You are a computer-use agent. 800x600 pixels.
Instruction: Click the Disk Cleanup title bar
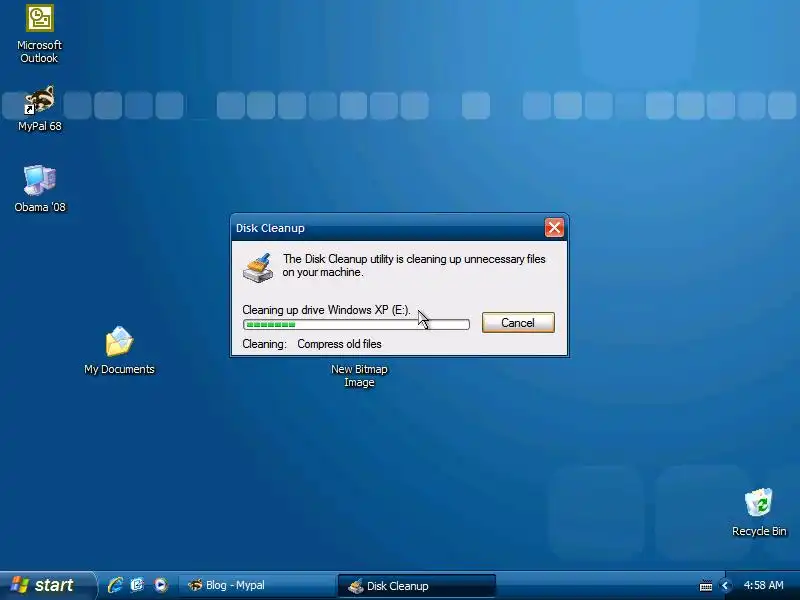[x=388, y=228]
